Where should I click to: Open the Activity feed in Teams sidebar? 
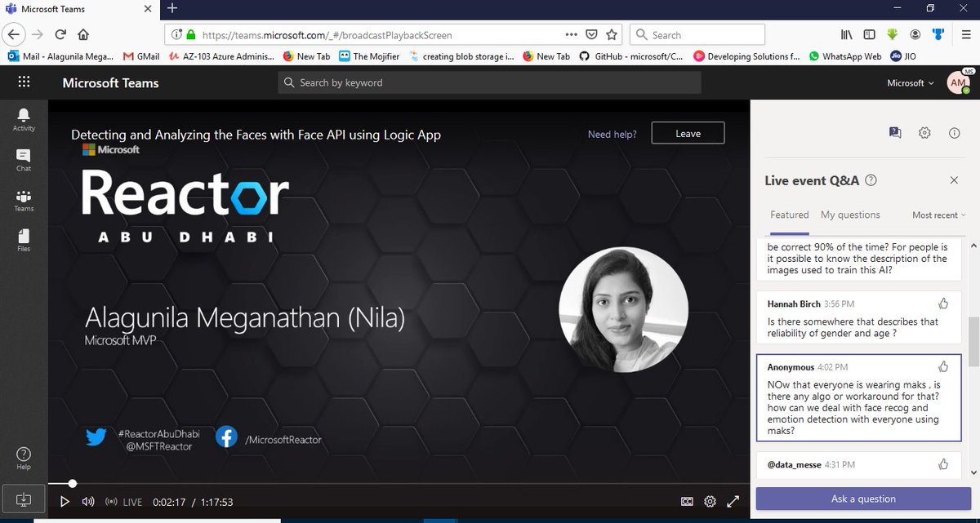point(24,119)
